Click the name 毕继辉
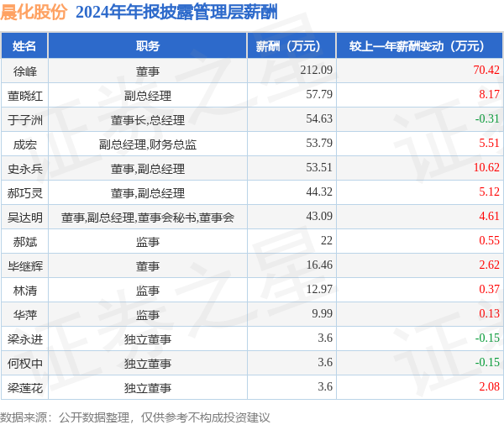This screenshot has height=425, width=504. (x=24, y=266)
